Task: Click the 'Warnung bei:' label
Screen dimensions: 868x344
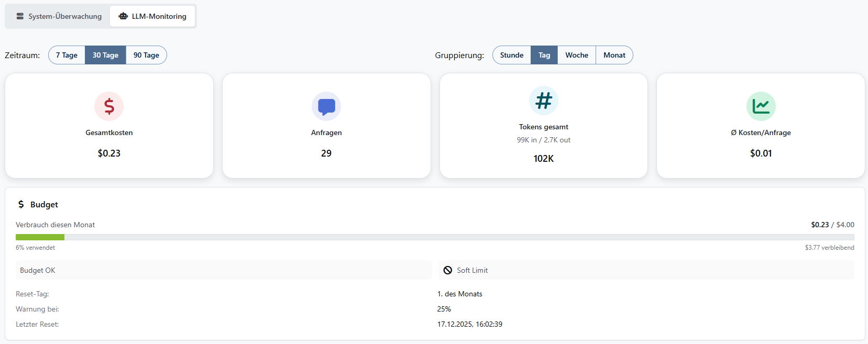Action: 37,309
